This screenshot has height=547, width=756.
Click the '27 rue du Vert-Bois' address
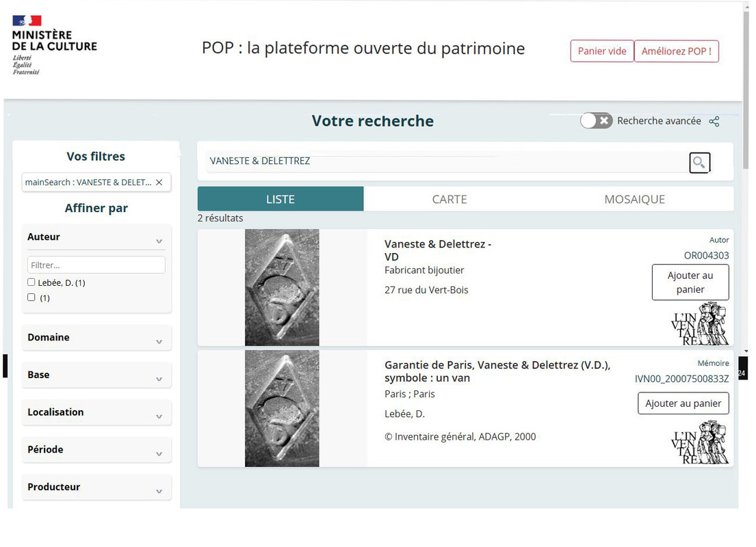pyautogui.click(x=426, y=290)
